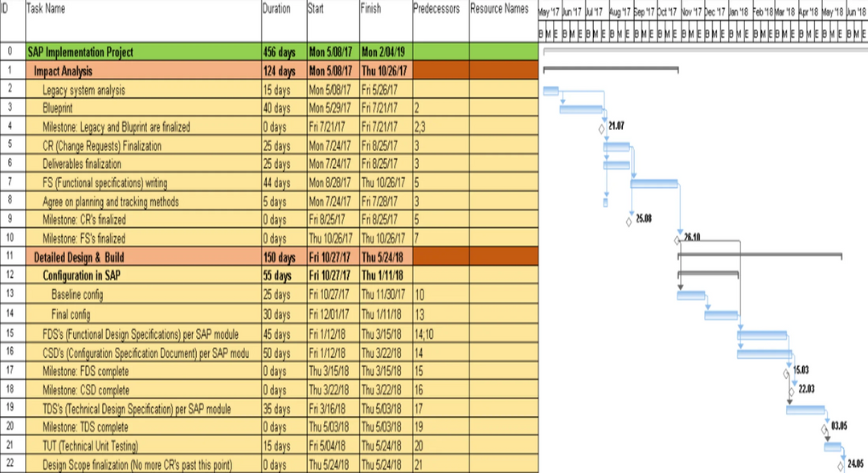Select the 22.03 CSD complete milestone diamond
Screen dimensions: 868x473
click(x=792, y=391)
